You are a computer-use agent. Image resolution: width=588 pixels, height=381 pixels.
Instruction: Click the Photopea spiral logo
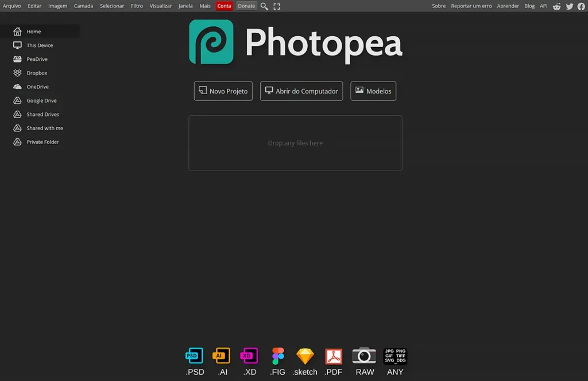(211, 42)
